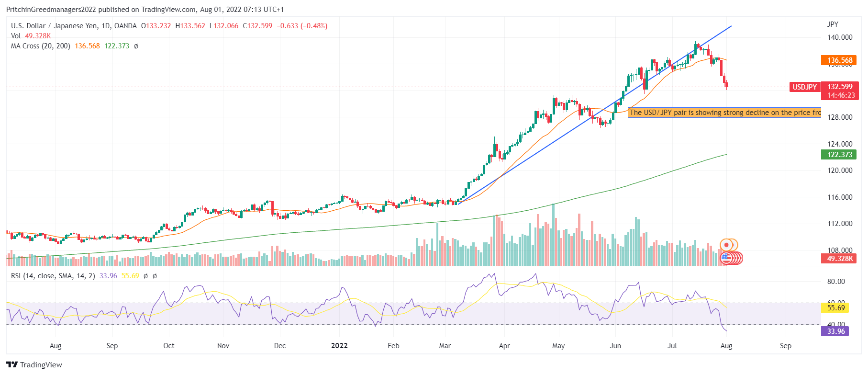Click green 122.373 value in MA Cross legend
The width and height of the screenshot is (868, 375).
pyautogui.click(x=117, y=46)
